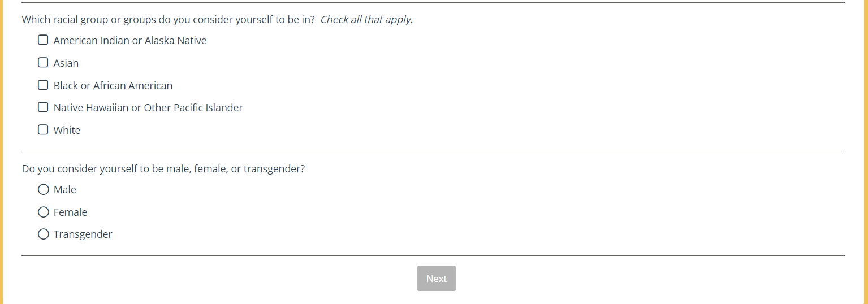Select the Male radio button circle
Image resolution: width=868 pixels, height=304 pixels.
(44, 190)
